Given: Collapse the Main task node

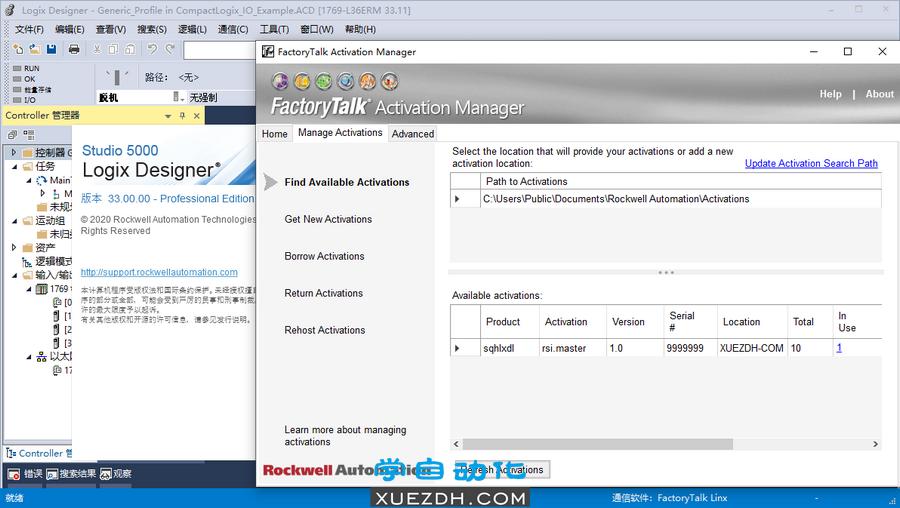Looking at the screenshot, I should click(x=28, y=180).
